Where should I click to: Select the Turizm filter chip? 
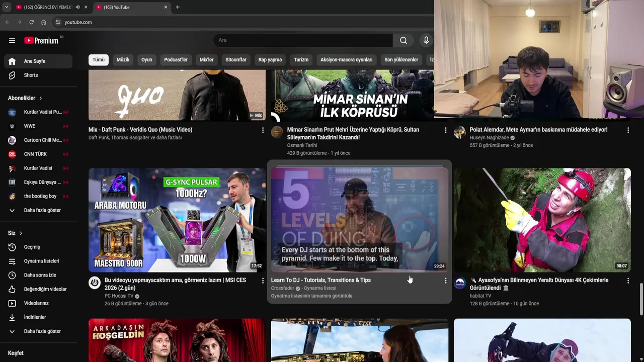[x=301, y=60]
